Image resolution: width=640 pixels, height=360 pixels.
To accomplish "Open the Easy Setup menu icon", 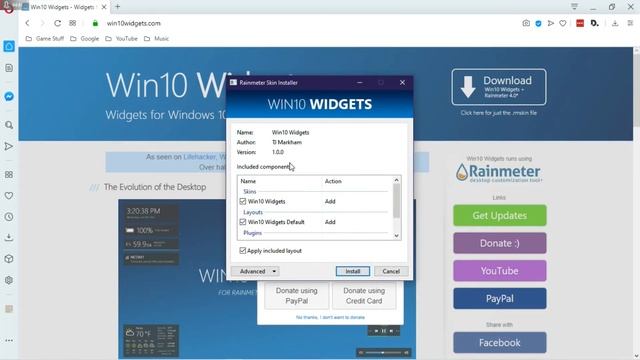I will (x=630, y=23).
